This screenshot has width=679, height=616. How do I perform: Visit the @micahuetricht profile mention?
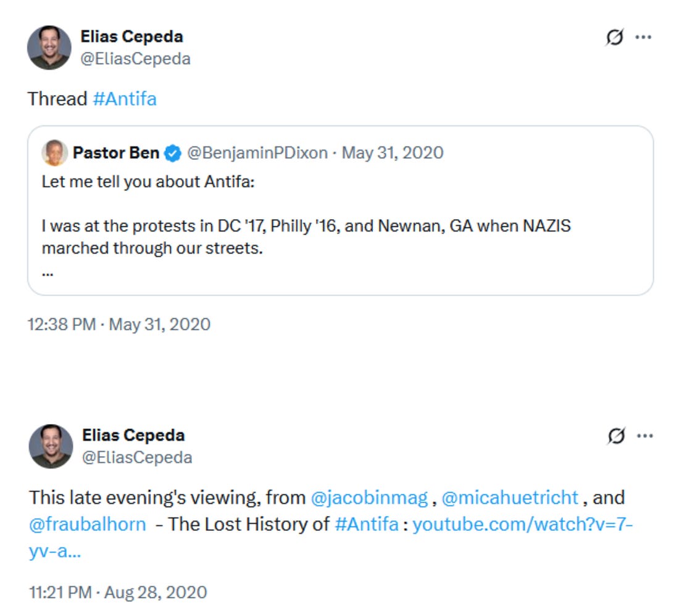(510, 497)
